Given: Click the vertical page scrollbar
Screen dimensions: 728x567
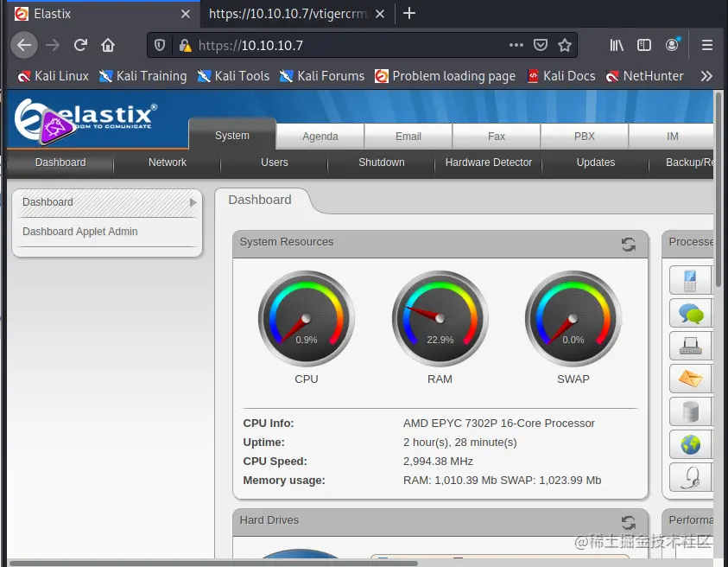Looking at the screenshot, I should click(720, 190).
